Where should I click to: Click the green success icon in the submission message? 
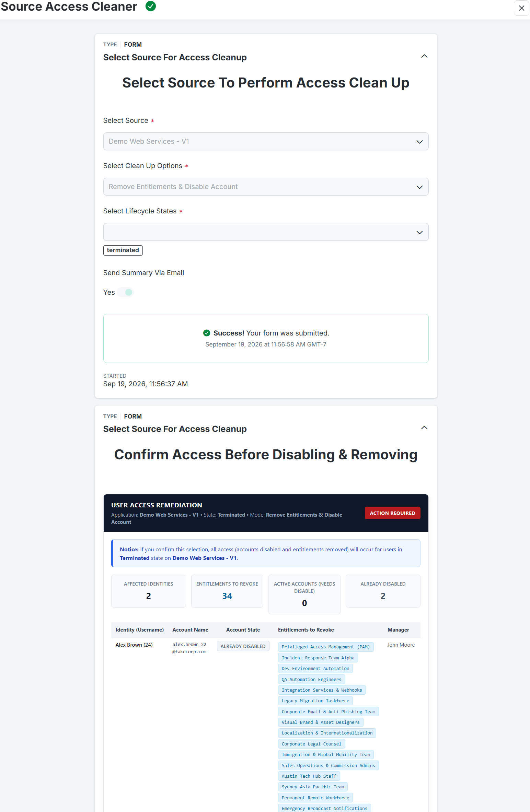(207, 333)
